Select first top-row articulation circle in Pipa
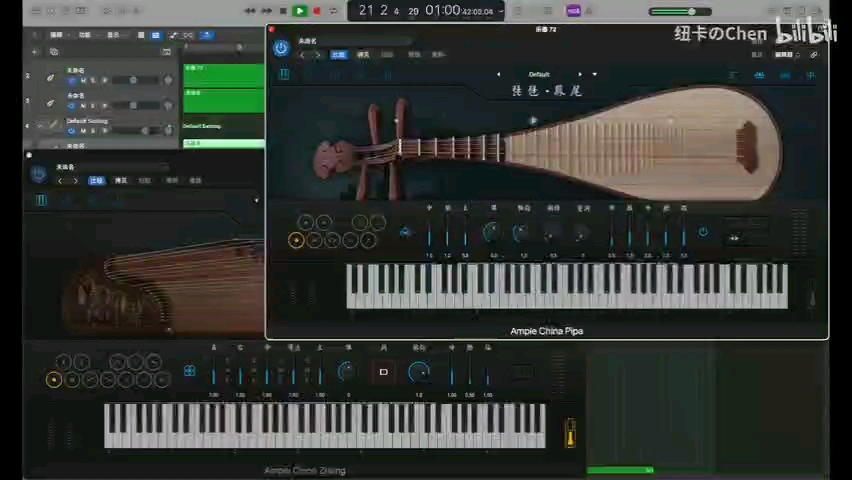The image size is (852, 480). click(x=305, y=222)
